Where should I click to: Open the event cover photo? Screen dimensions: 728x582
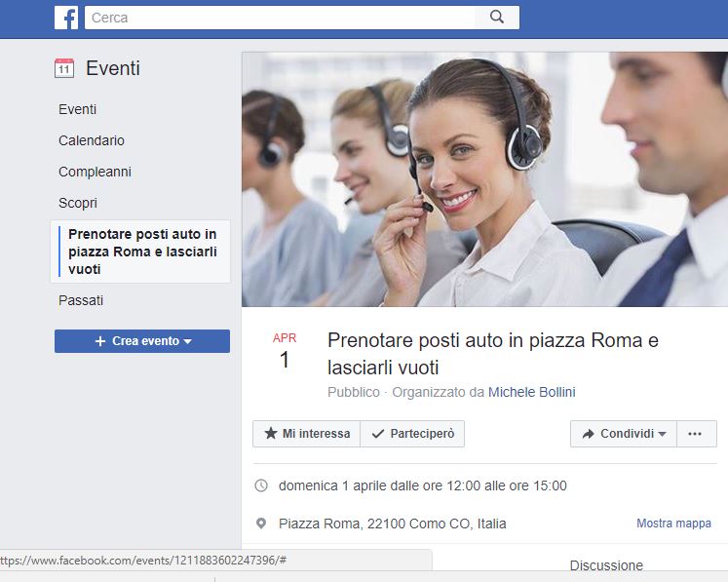point(484,179)
